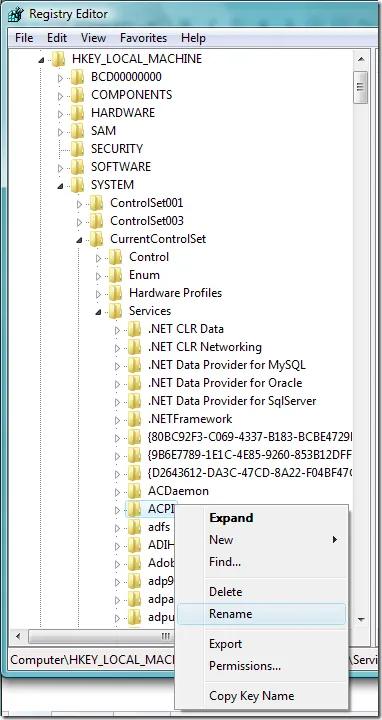
Task: Select the Hardware Profiles folder icon
Action: [115, 293]
